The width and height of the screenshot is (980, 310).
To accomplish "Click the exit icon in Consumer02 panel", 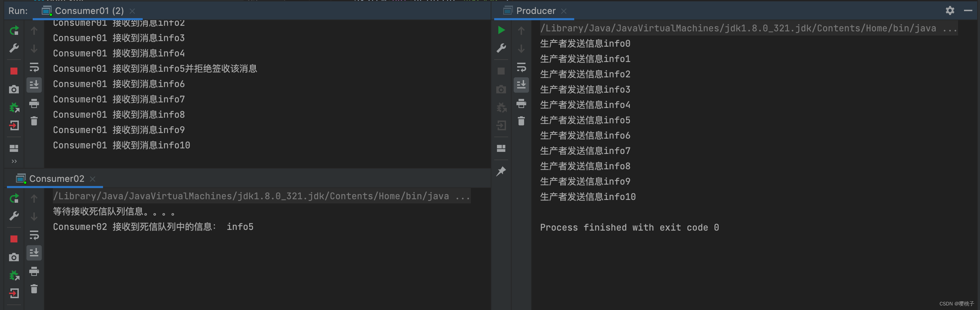I will pos(14,293).
